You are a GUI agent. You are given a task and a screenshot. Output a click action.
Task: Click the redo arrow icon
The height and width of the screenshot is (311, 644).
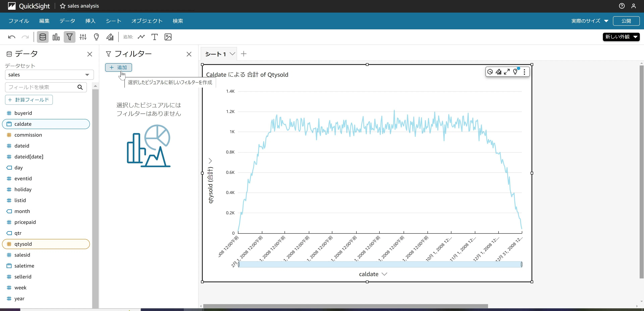[25, 37]
